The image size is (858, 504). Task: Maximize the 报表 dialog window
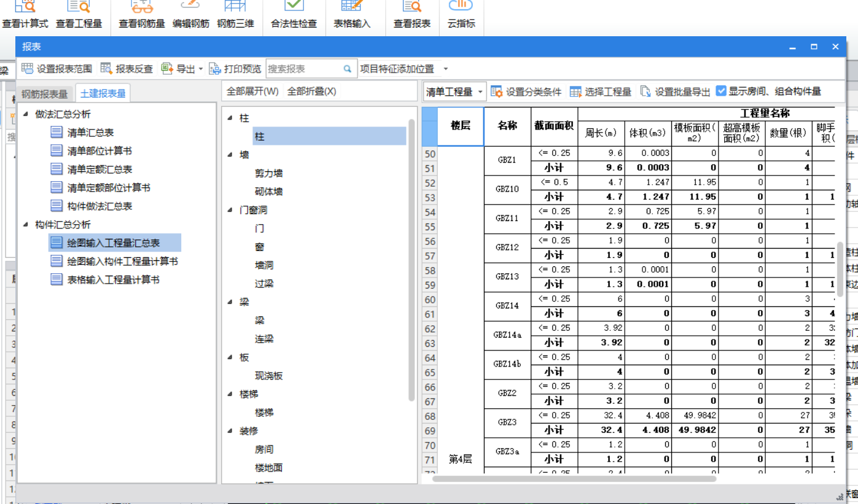point(814,47)
